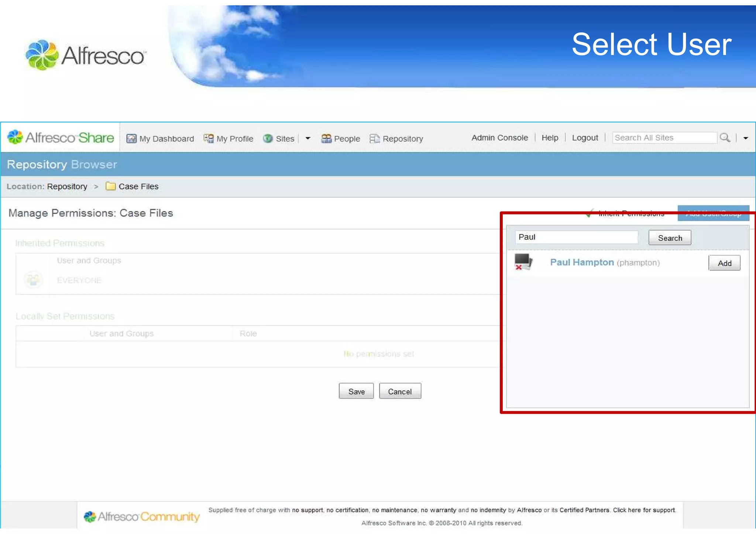Click Repository breadcrumb link

point(67,186)
